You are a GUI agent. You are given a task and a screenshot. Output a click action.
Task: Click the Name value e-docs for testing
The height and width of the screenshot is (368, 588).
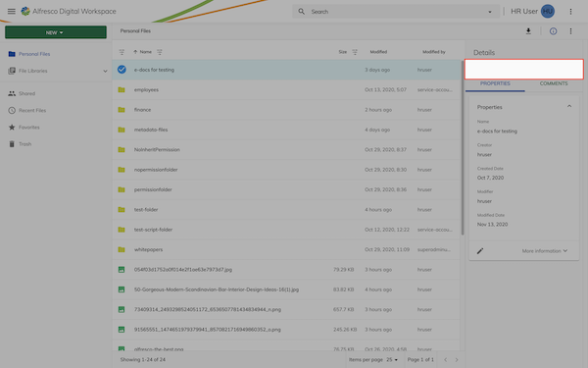tap(497, 131)
